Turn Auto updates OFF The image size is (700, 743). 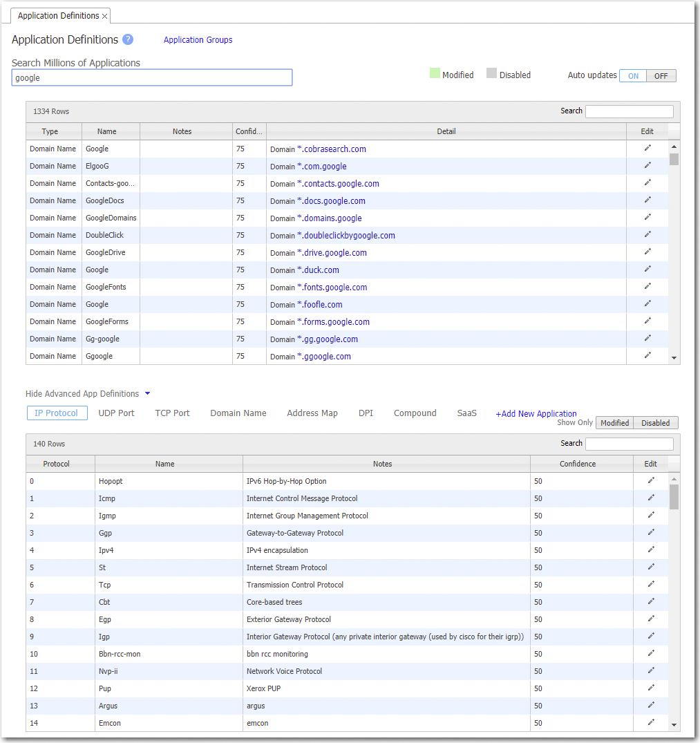661,76
